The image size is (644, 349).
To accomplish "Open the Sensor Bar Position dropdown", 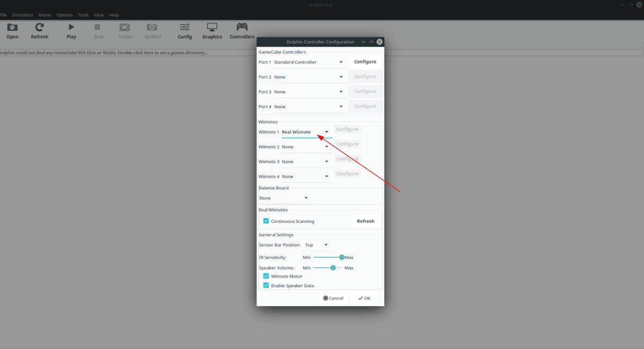I will point(317,245).
